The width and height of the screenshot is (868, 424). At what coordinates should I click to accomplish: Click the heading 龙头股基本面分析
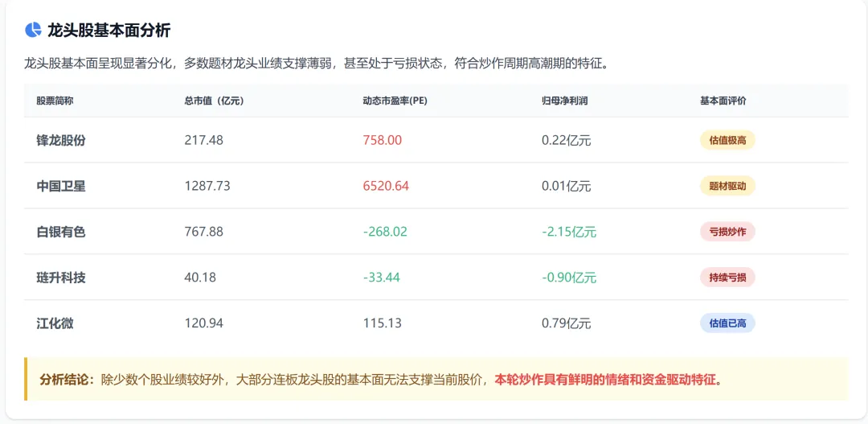109,31
